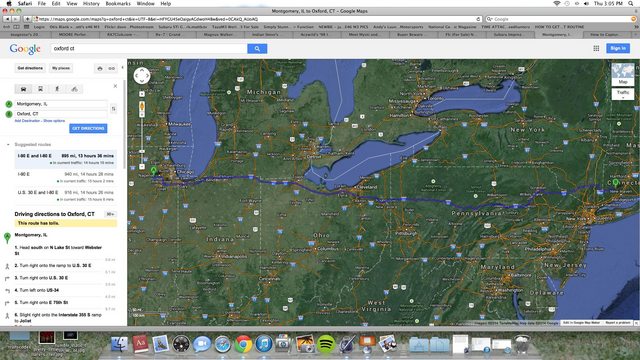Click the oxford ct search box
Image resolution: width=640 pixels, height=360 pixels.
[149, 49]
